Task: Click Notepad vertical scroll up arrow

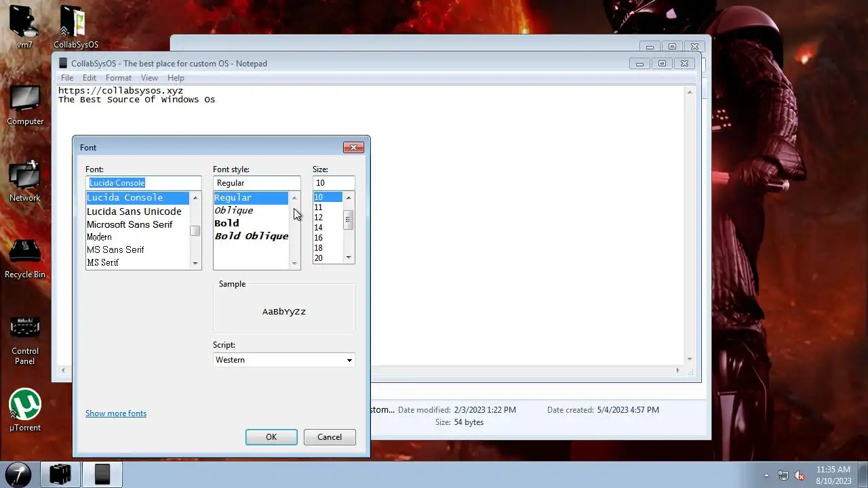Action: point(690,91)
